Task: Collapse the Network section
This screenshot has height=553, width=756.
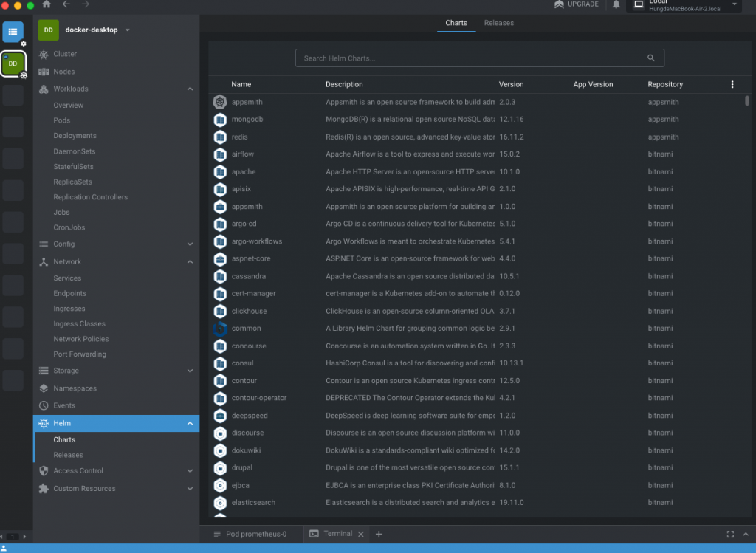Action: (x=190, y=262)
